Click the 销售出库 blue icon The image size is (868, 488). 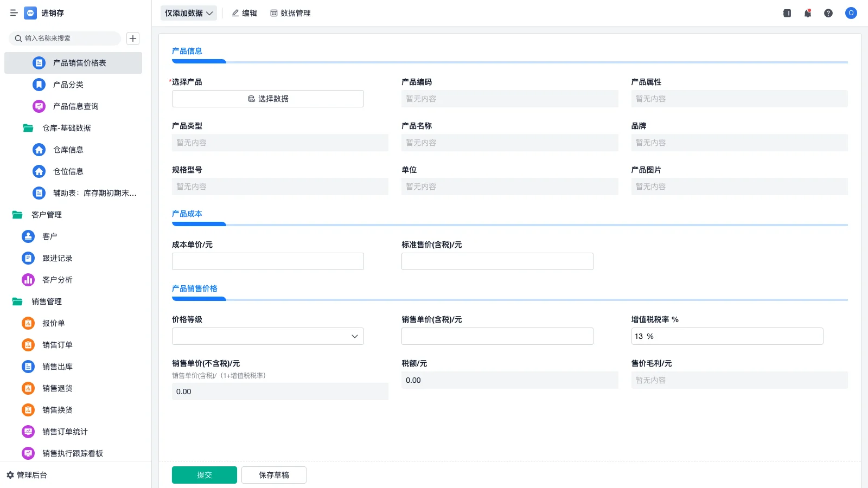pos(28,367)
